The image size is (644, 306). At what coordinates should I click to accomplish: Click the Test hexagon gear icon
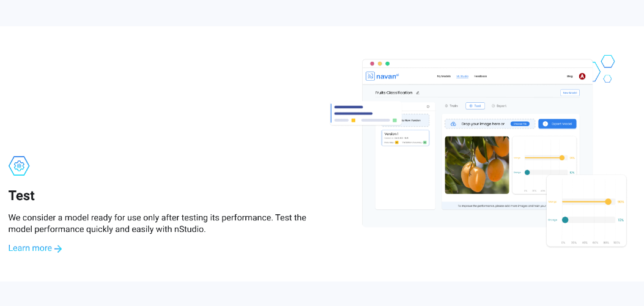click(x=19, y=166)
